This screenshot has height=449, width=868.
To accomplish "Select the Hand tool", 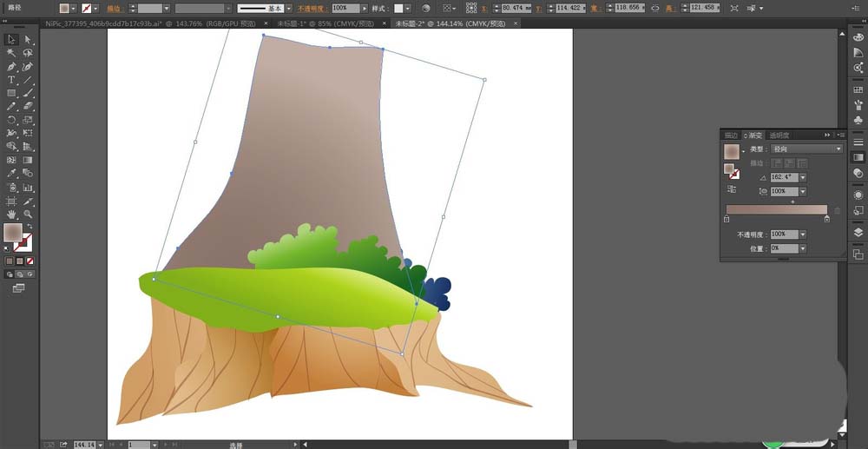I will pyautogui.click(x=11, y=214).
